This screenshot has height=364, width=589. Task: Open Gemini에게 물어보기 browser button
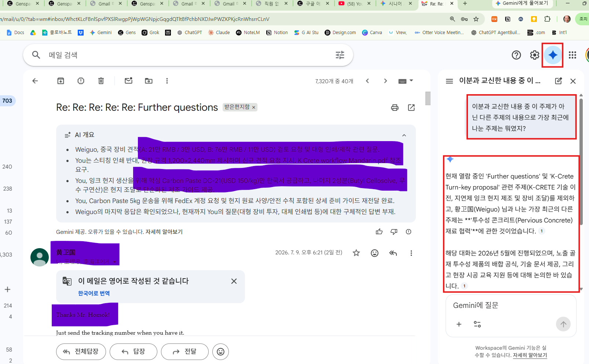point(522,3)
